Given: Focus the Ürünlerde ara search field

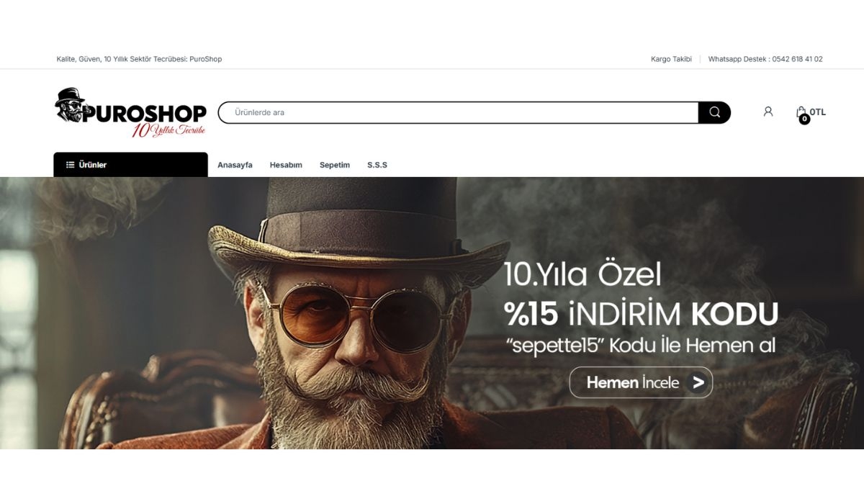Looking at the screenshot, I should [458, 112].
